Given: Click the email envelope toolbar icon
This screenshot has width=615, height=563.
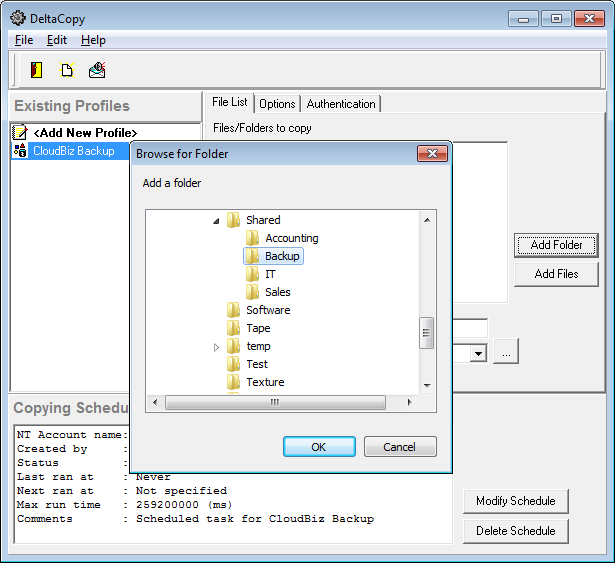Looking at the screenshot, I should tap(97, 70).
